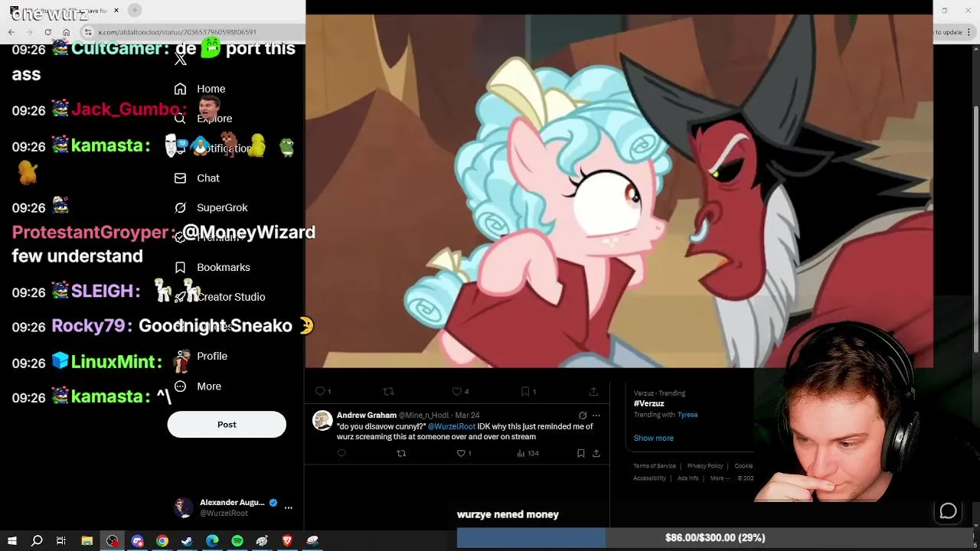View site information icon beside the URL
980x551 pixels.
[x=88, y=32]
